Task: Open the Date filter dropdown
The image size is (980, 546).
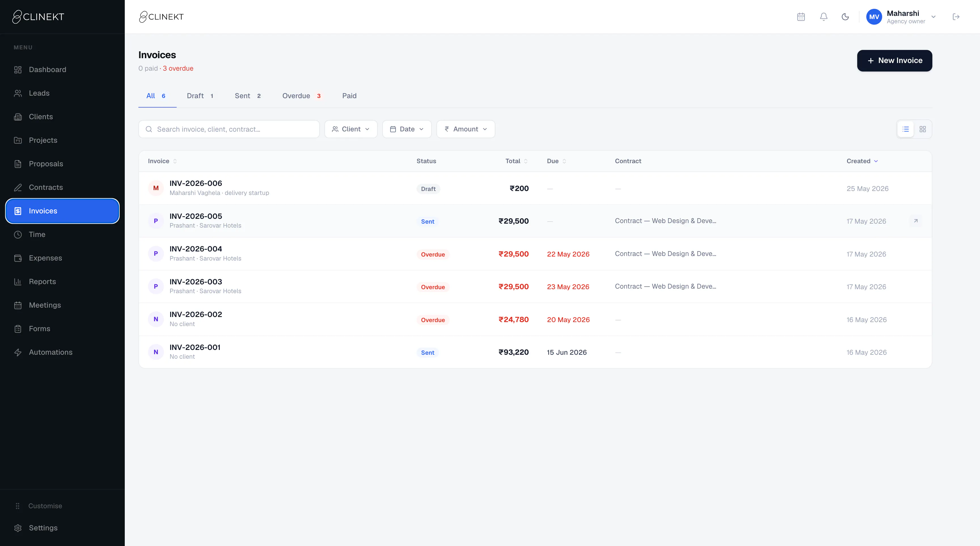Action: coord(407,129)
